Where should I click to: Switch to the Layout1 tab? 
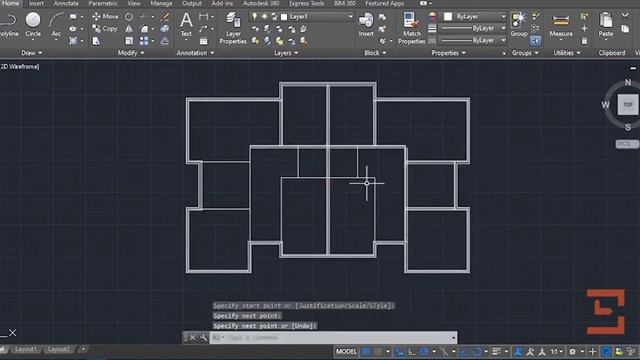(x=25, y=349)
